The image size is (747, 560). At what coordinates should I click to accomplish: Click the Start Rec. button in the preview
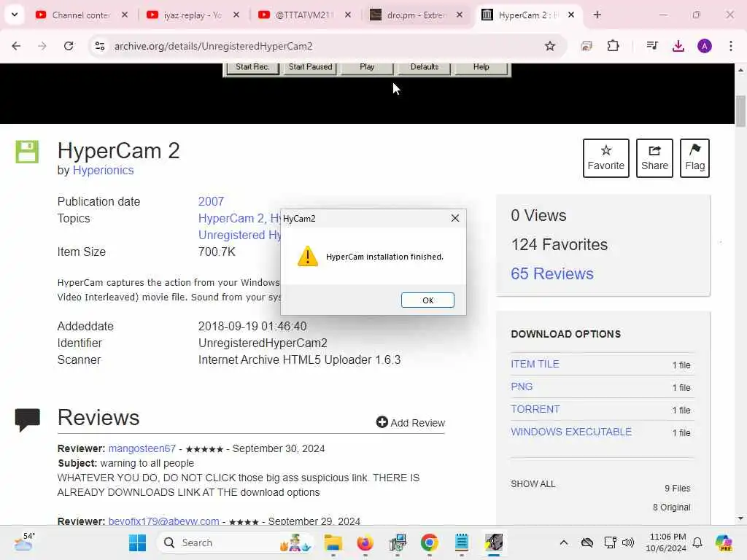tap(252, 67)
